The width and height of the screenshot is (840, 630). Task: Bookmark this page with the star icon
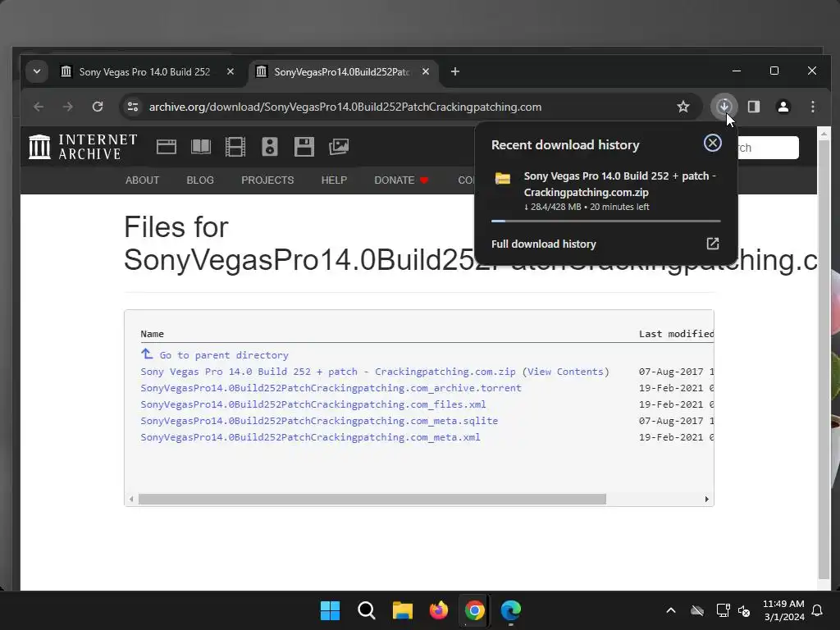(683, 107)
